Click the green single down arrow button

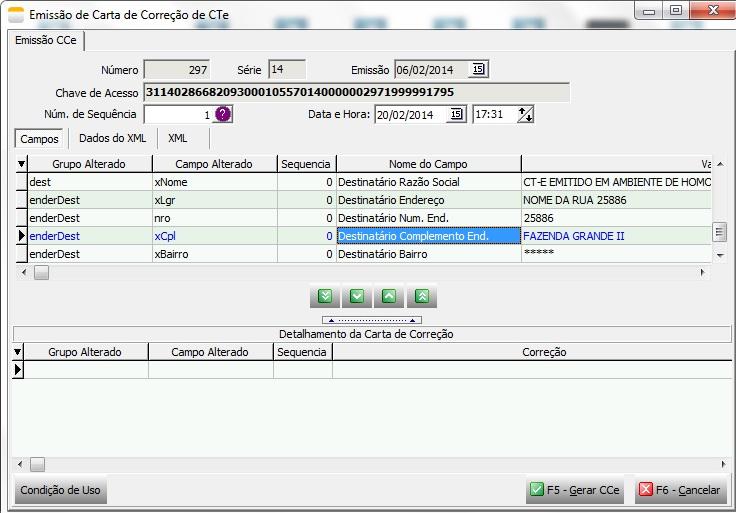click(x=357, y=296)
